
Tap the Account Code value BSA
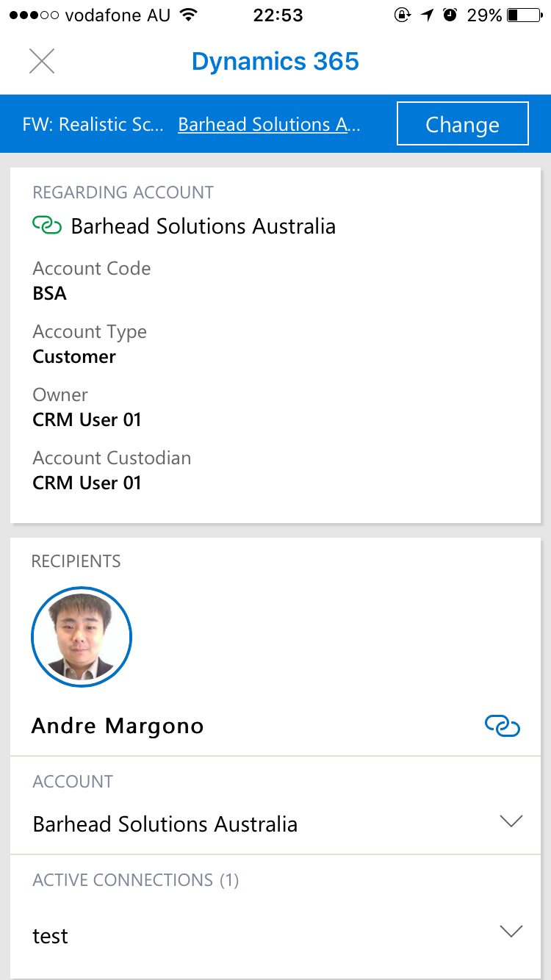[50, 294]
